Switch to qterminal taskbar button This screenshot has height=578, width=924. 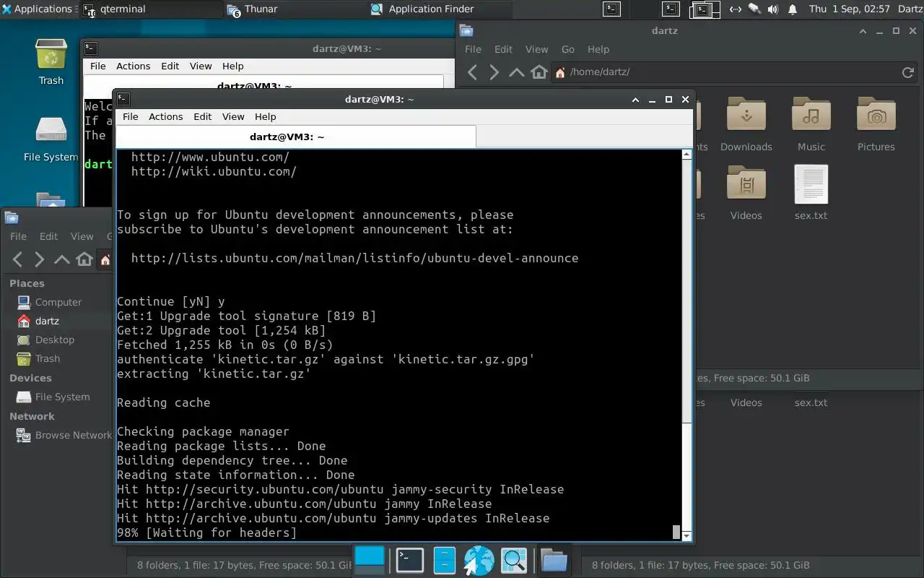coord(150,9)
